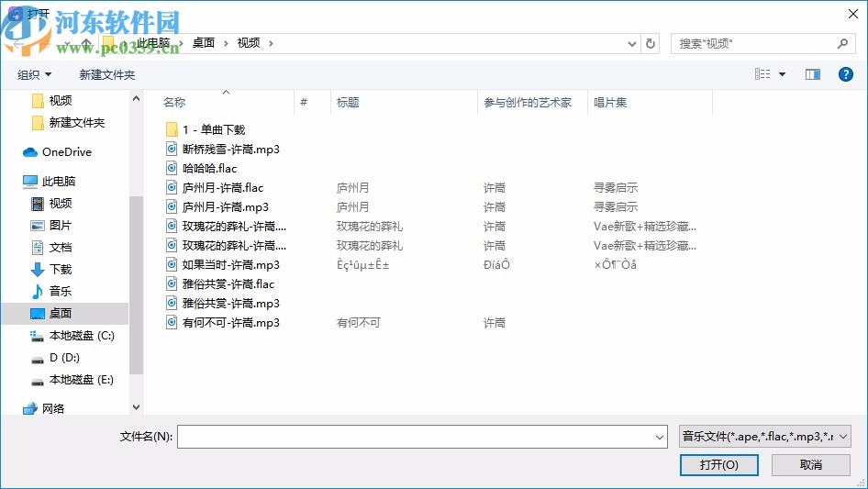
Task: Open OneDrive in the sidebar
Action: coord(66,151)
